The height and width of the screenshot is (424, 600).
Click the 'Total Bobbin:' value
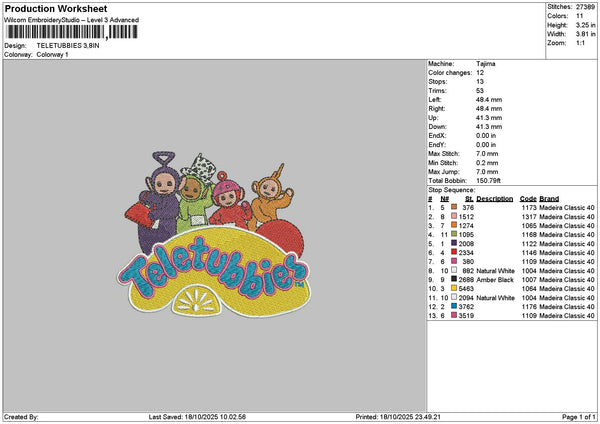488,181
